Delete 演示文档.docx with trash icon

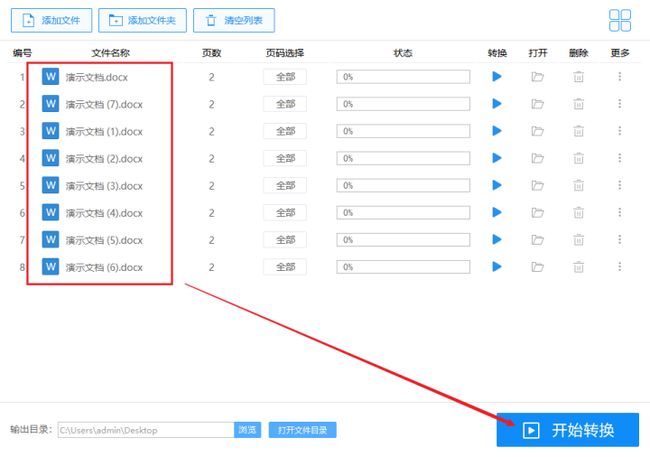click(x=578, y=77)
